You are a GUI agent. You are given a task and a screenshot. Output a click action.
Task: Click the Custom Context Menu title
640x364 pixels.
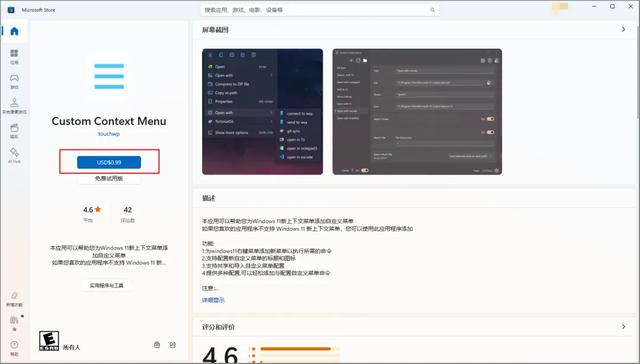[109, 121]
